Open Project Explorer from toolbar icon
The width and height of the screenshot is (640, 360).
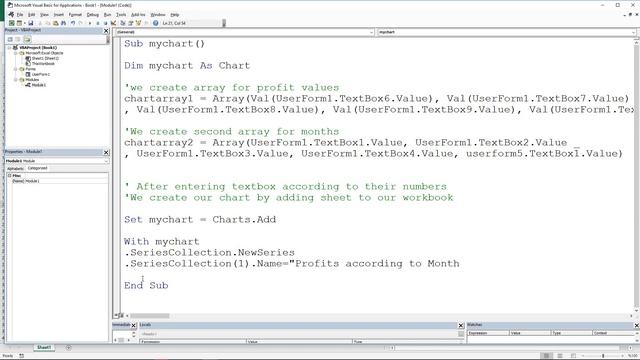pyautogui.click(x=123, y=23)
